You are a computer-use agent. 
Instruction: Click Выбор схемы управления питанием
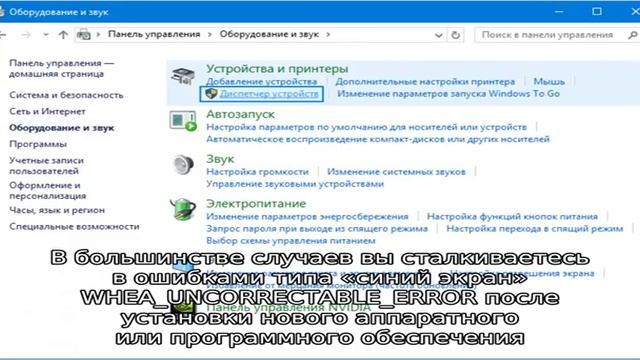(x=291, y=241)
